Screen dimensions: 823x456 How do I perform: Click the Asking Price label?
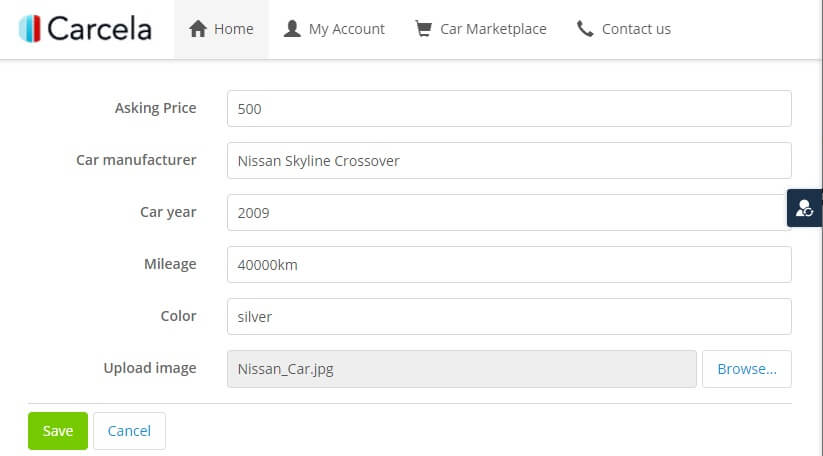155,108
